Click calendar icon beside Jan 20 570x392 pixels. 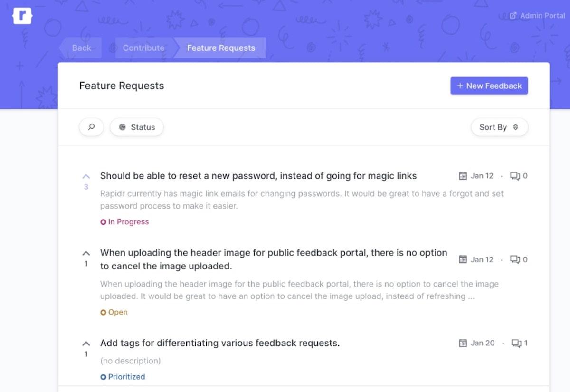click(x=463, y=343)
